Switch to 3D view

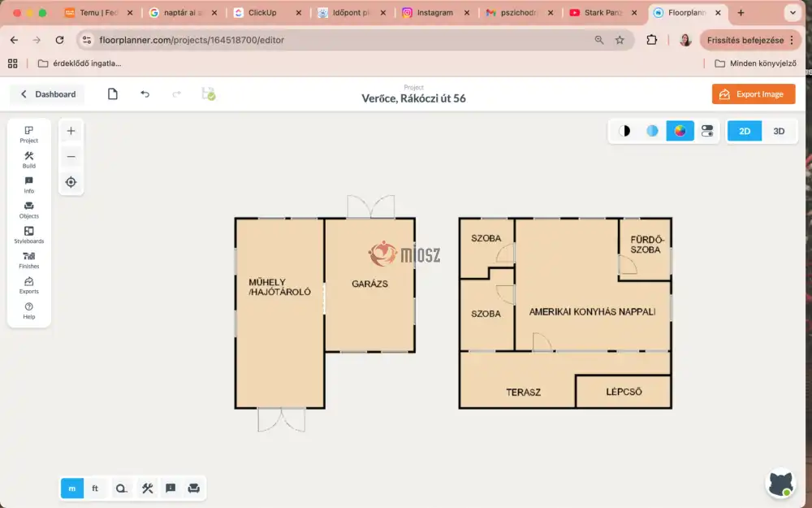779,131
